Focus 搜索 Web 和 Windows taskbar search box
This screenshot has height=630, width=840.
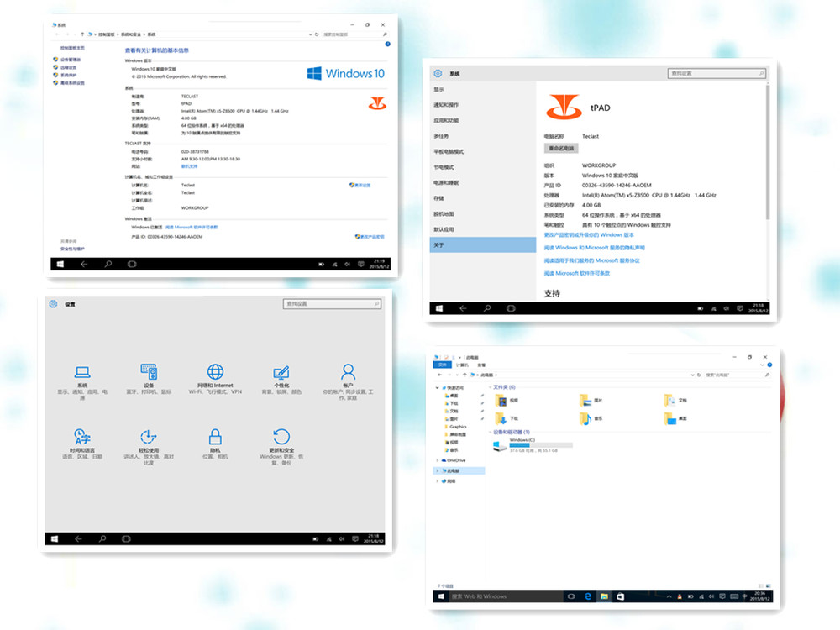click(x=506, y=596)
